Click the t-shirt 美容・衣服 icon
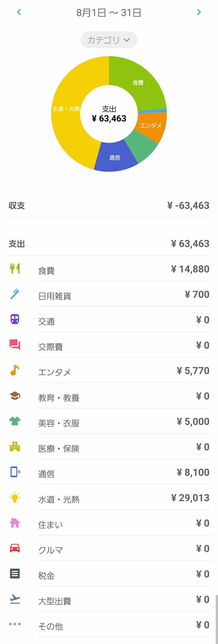Screen dimensions: 218x644 pyautogui.click(x=15, y=421)
